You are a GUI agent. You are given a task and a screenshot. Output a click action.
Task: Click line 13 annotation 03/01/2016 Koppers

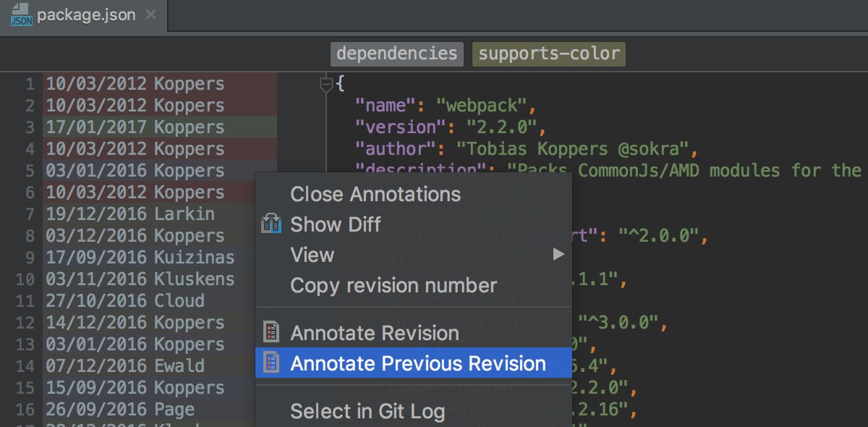[x=135, y=344]
